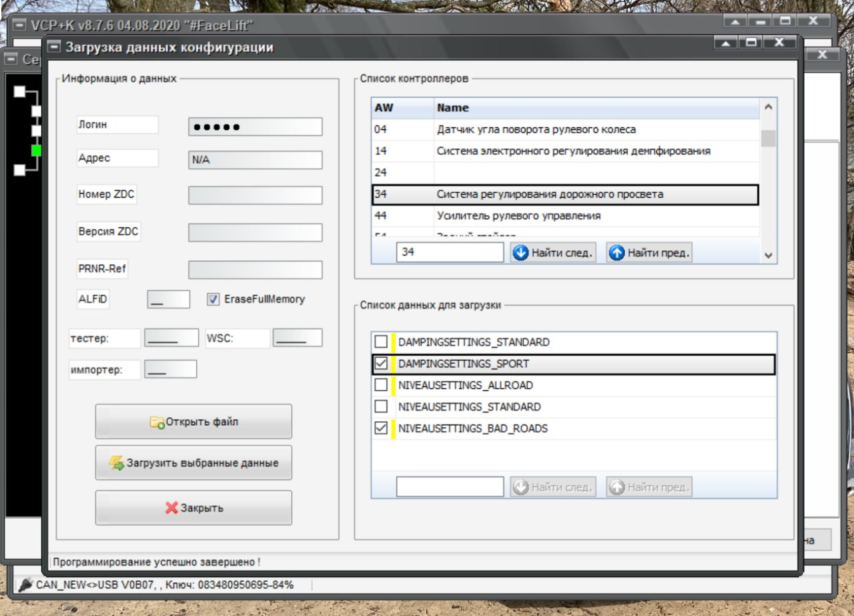Click the Name column header

click(596, 107)
